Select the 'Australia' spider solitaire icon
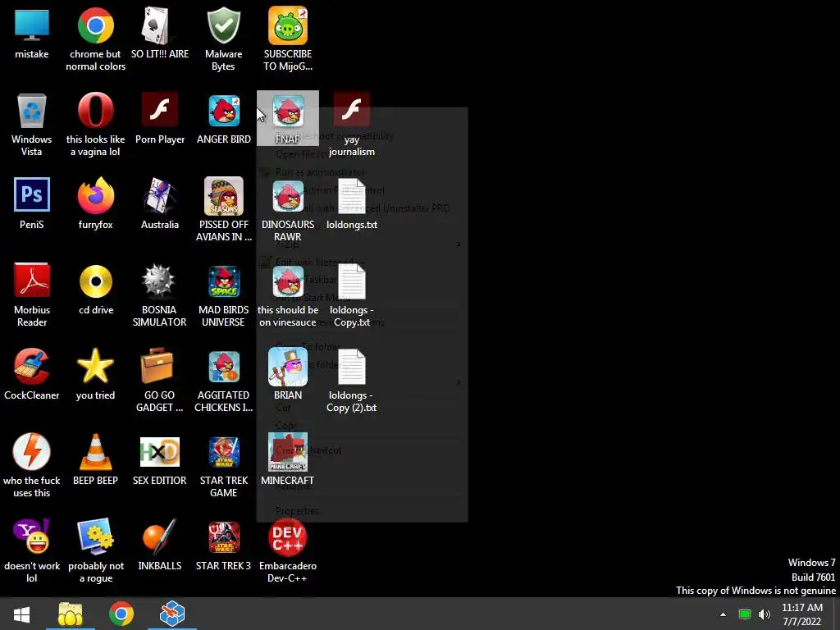The image size is (840, 630). point(160,195)
